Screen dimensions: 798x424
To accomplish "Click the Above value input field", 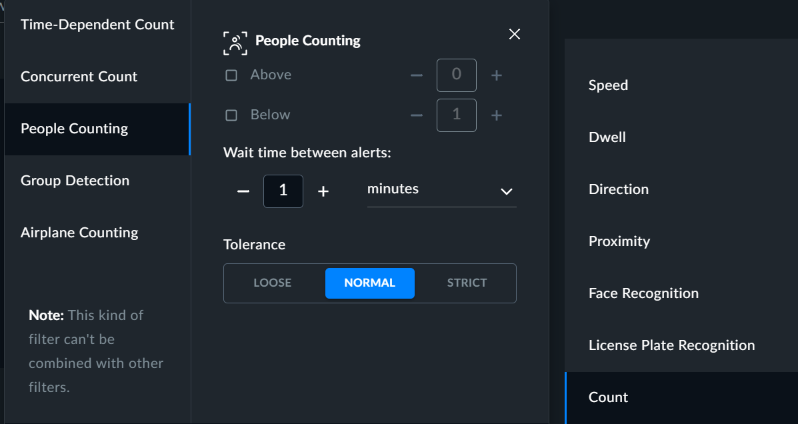I will 457,75.
